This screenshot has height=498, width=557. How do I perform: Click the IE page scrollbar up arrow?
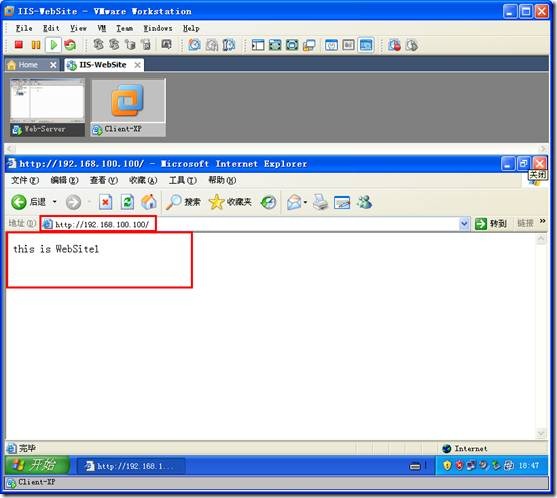click(x=541, y=239)
